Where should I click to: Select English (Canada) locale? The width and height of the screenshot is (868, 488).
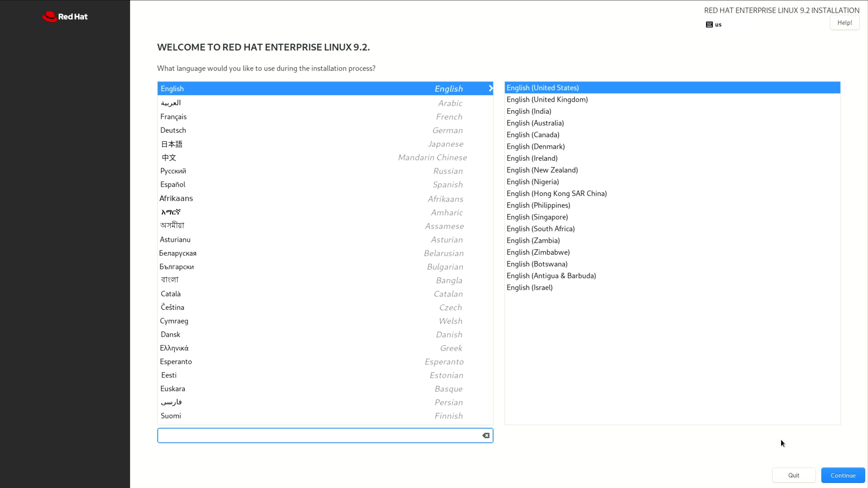672,135
